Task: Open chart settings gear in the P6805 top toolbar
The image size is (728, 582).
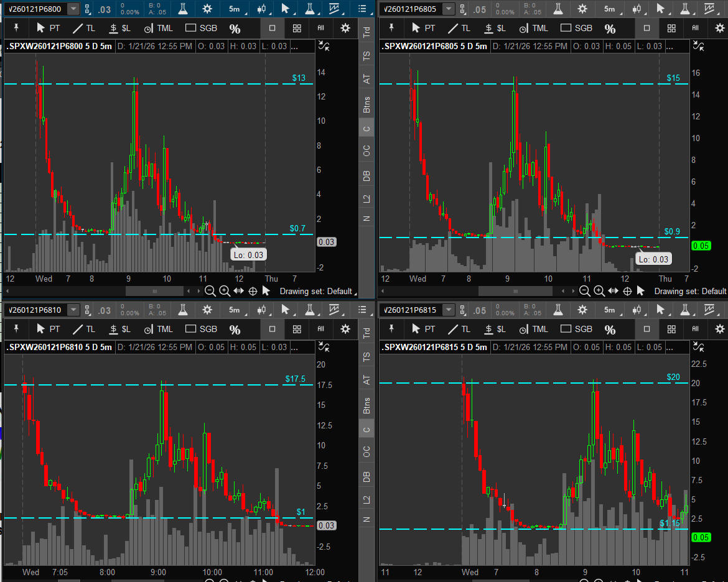Action: click(582, 9)
